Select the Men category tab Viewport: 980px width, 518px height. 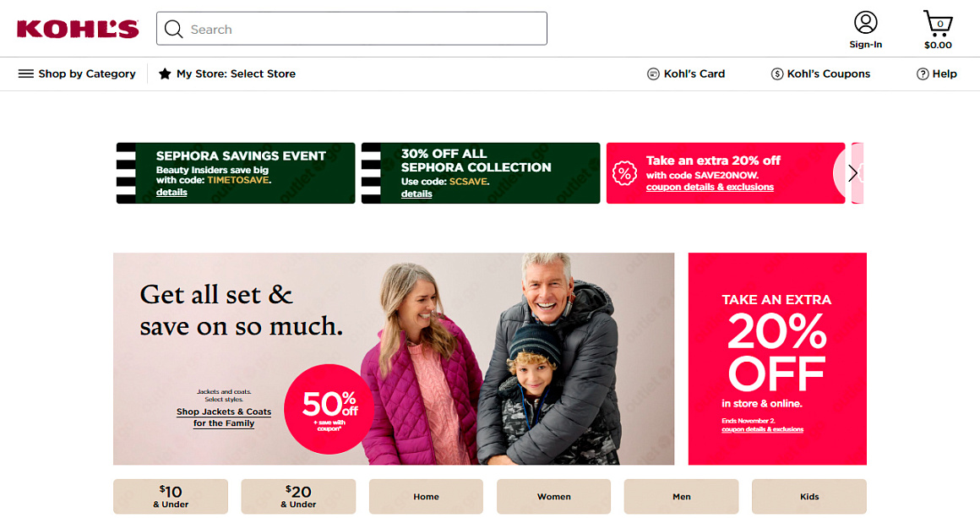pos(681,497)
